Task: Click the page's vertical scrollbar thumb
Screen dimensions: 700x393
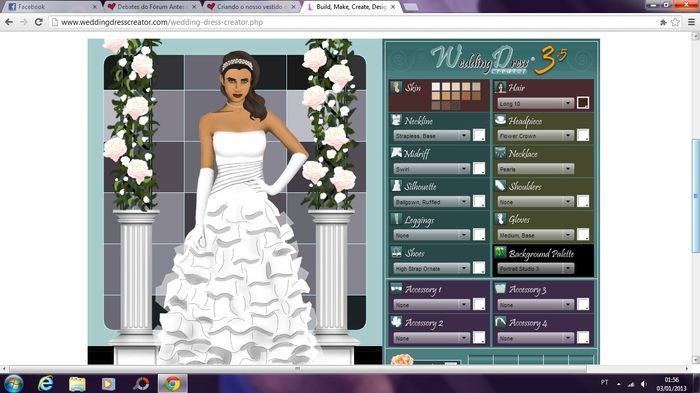Action: 696,196
